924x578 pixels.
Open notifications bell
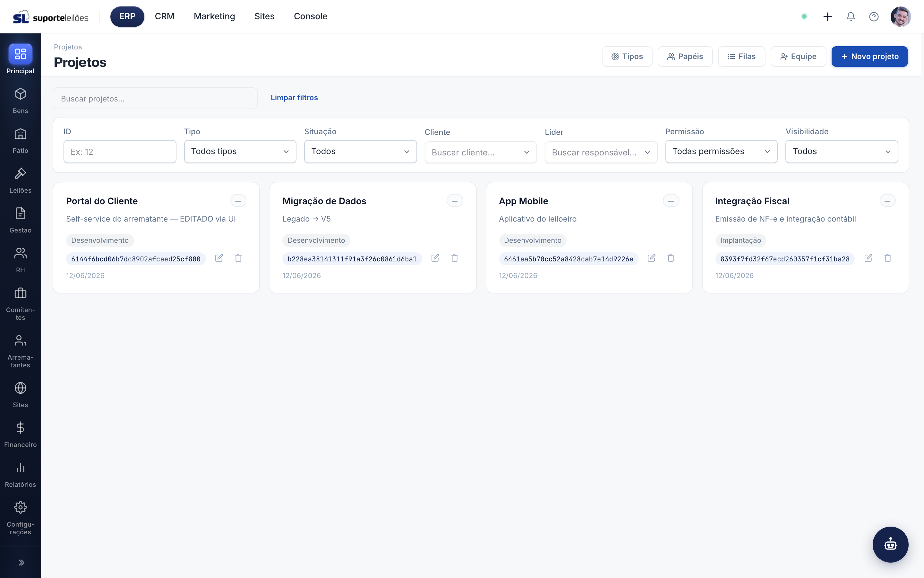[851, 16]
